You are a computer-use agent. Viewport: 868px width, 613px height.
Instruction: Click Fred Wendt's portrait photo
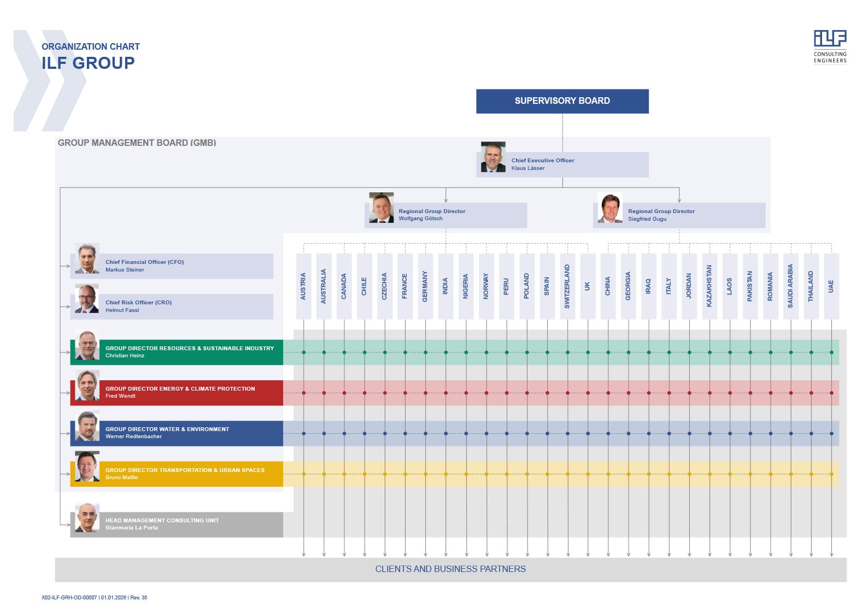click(x=87, y=385)
